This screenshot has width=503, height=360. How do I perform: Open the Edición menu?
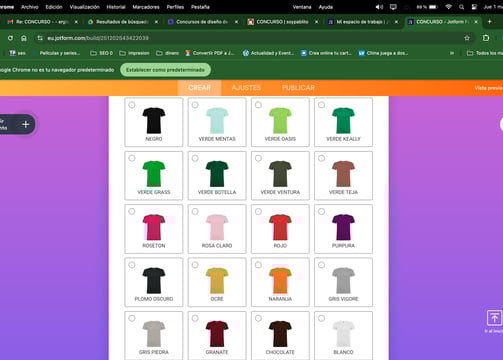pyautogui.click(x=54, y=7)
